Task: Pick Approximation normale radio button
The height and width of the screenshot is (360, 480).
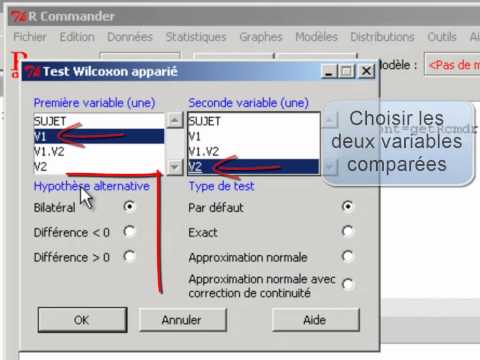Action: click(347, 257)
